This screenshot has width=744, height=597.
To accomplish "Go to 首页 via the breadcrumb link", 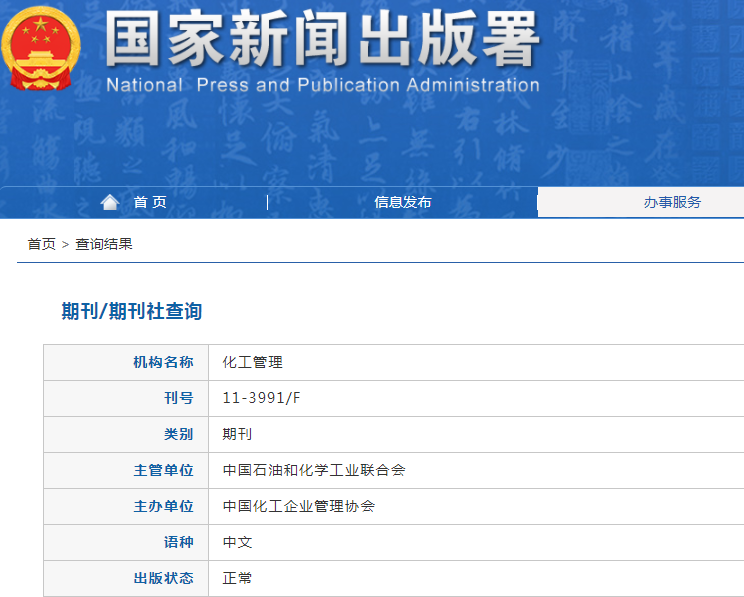I will (41, 244).
